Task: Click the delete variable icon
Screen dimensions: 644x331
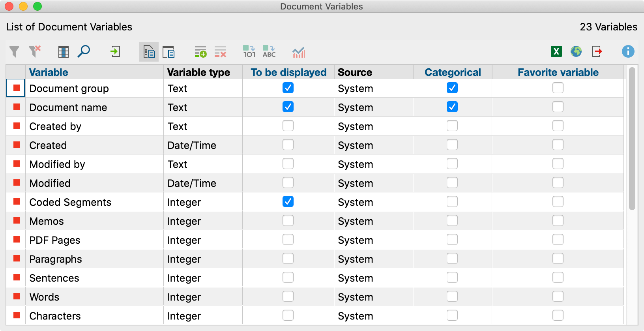Action: click(x=220, y=52)
